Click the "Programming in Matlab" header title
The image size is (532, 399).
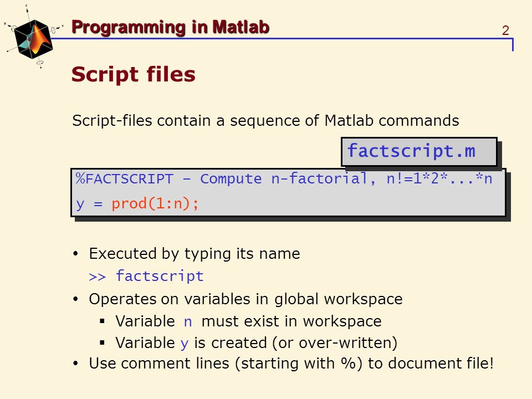click(170, 28)
